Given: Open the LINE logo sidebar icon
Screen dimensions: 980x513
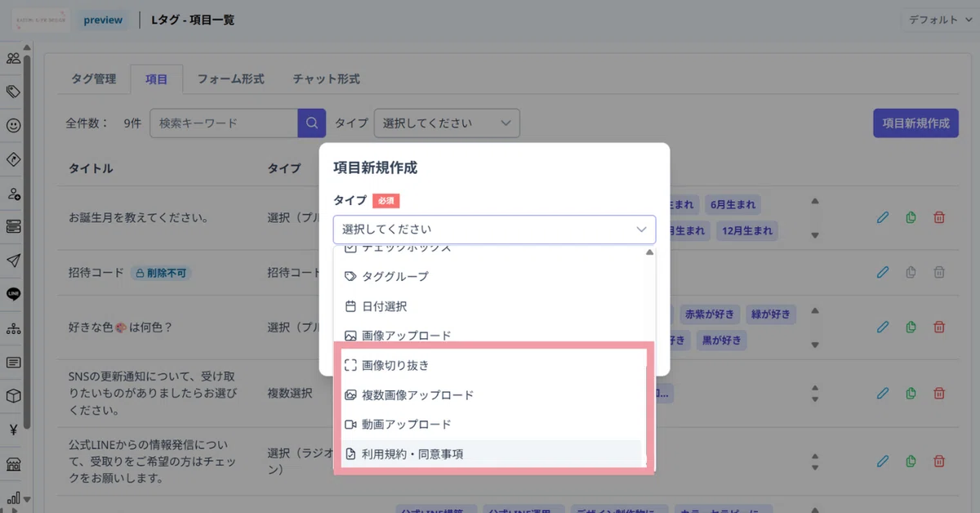Looking at the screenshot, I should tap(13, 294).
